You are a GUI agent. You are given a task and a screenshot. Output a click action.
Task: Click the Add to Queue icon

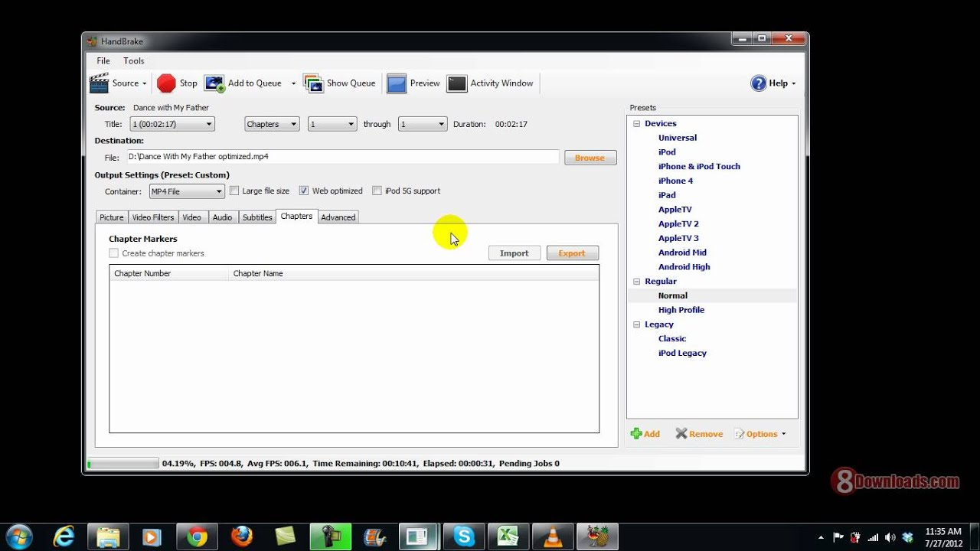[214, 83]
